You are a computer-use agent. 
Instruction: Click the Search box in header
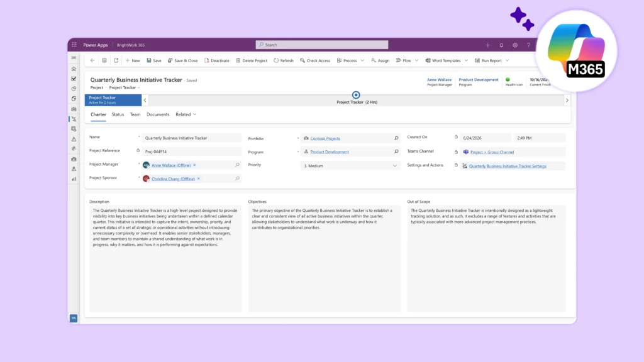pos(321,45)
